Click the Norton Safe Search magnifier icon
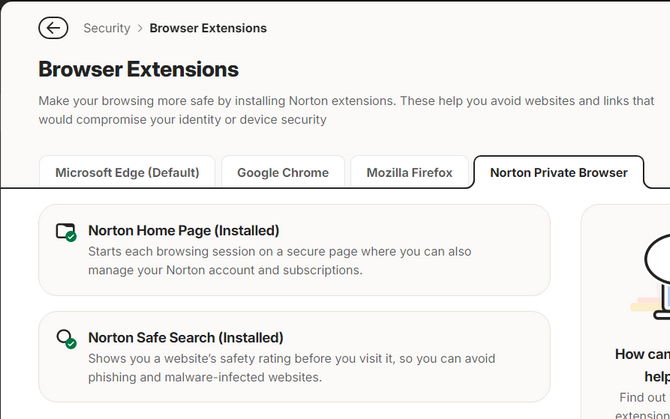 coord(66,339)
